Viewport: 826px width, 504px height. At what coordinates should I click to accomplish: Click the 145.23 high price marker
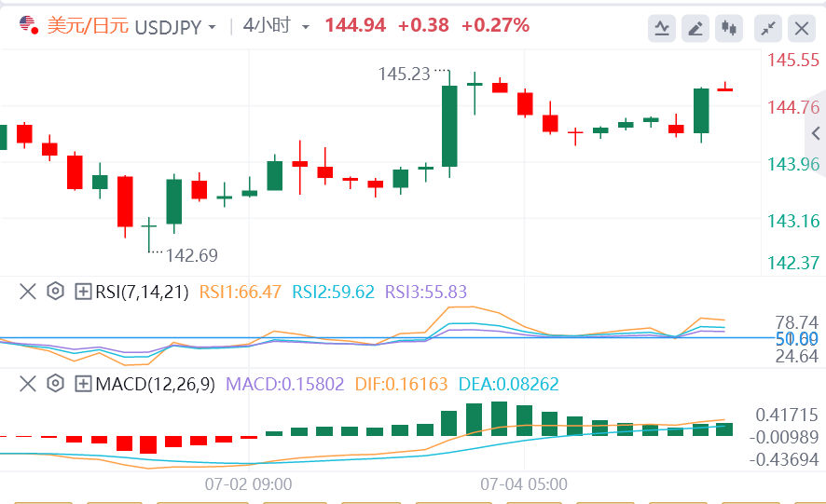pyautogui.click(x=404, y=74)
